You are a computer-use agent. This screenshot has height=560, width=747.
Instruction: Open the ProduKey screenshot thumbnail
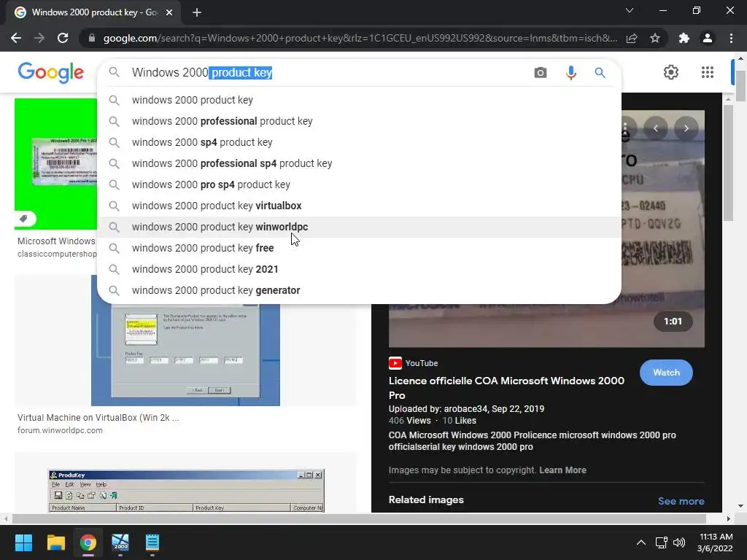click(186, 491)
